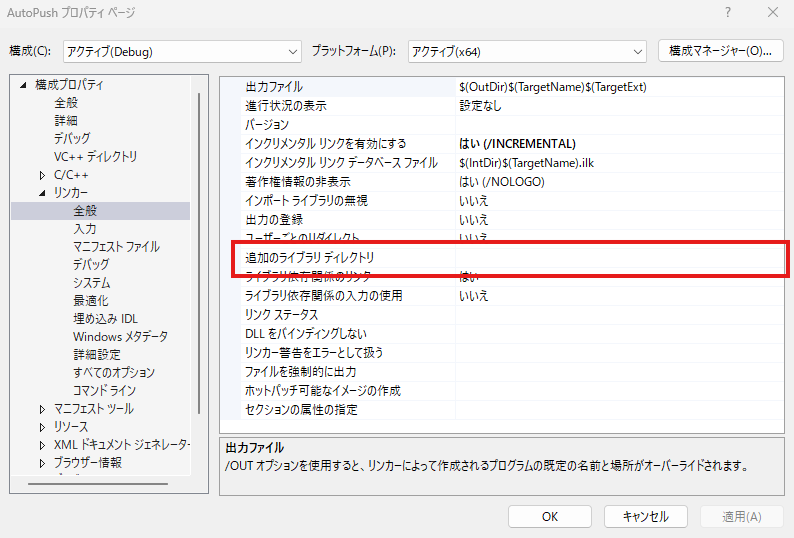Click the はい (/NOLOGO) value
Image resolution: width=794 pixels, height=538 pixels.
pos(502,182)
